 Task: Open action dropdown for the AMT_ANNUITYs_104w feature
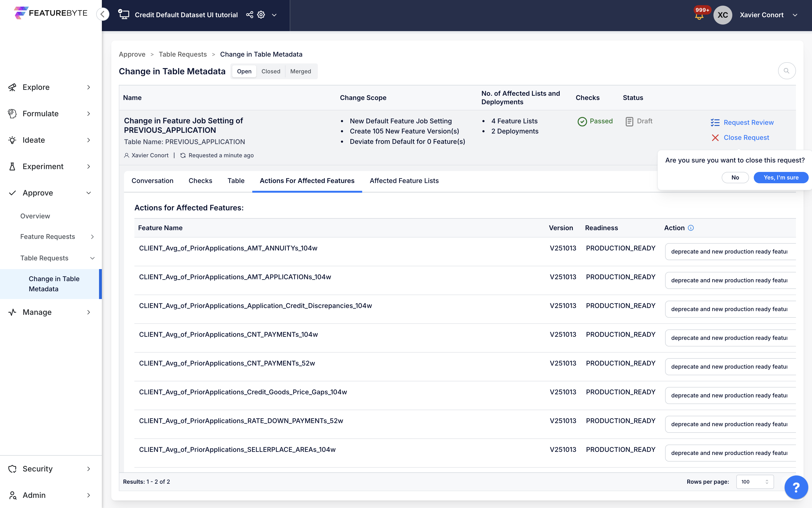(x=729, y=252)
